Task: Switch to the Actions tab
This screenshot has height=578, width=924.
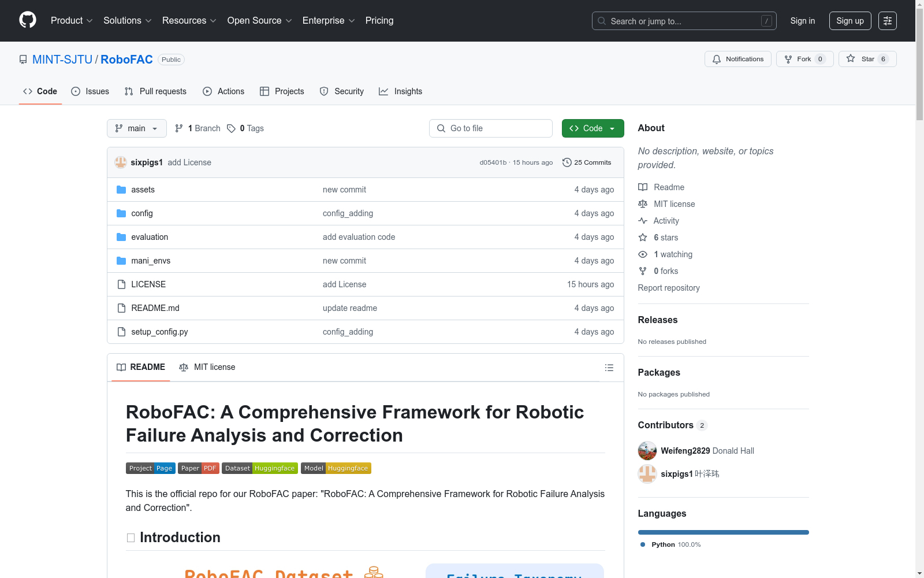Action: coord(223,91)
